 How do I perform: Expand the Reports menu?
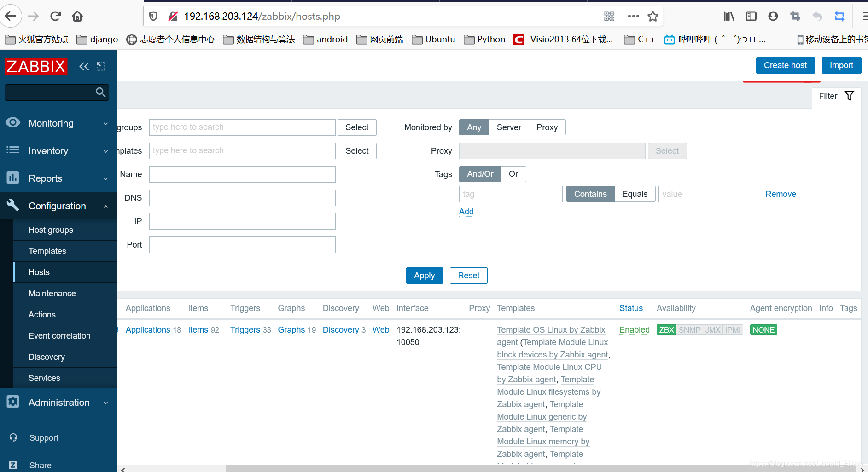[58, 178]
